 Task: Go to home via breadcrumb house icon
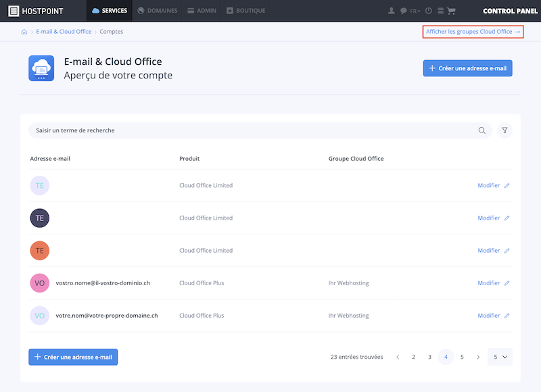pos(24,32)
